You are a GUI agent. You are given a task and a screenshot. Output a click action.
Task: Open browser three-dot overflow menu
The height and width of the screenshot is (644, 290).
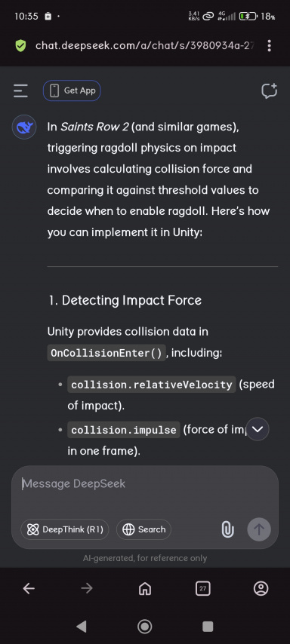(269, 45)
